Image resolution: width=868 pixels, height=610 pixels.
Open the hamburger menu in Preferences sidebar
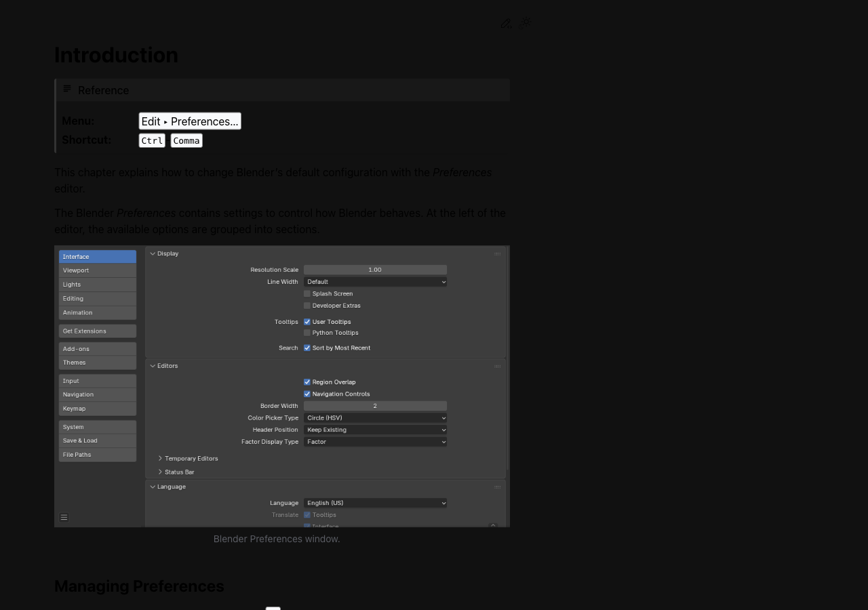click(x=64, y=517)
